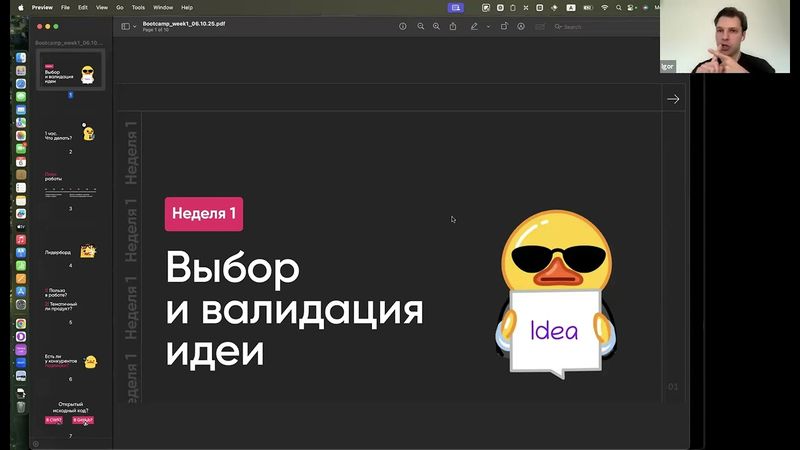Open the Preview application menu

[x=42, y=8]
